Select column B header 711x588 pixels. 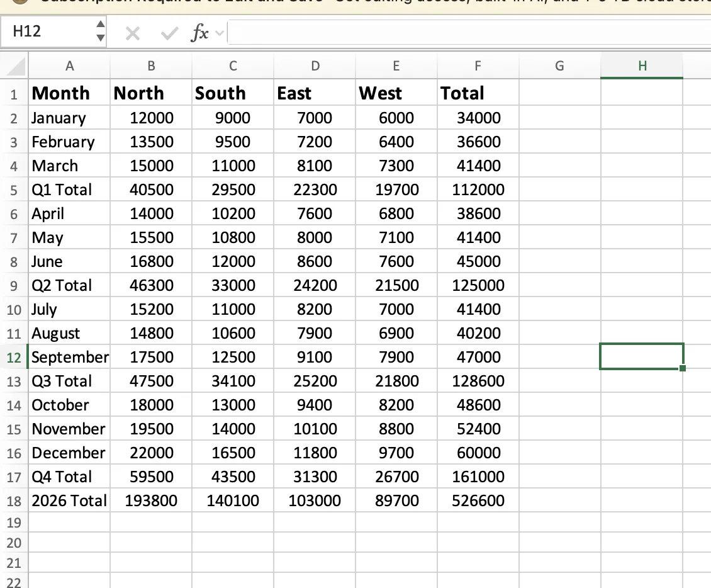coord(151,66)
